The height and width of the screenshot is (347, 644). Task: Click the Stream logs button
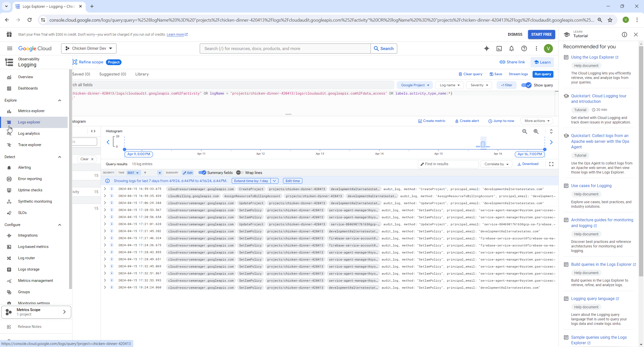pyautogui.click(x=518, y=74)
